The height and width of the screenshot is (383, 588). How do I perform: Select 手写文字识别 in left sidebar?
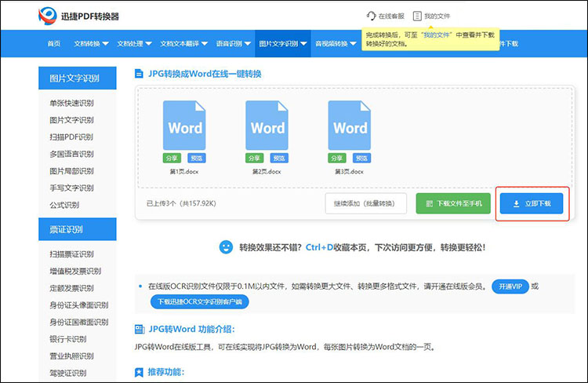coord(71,188)
